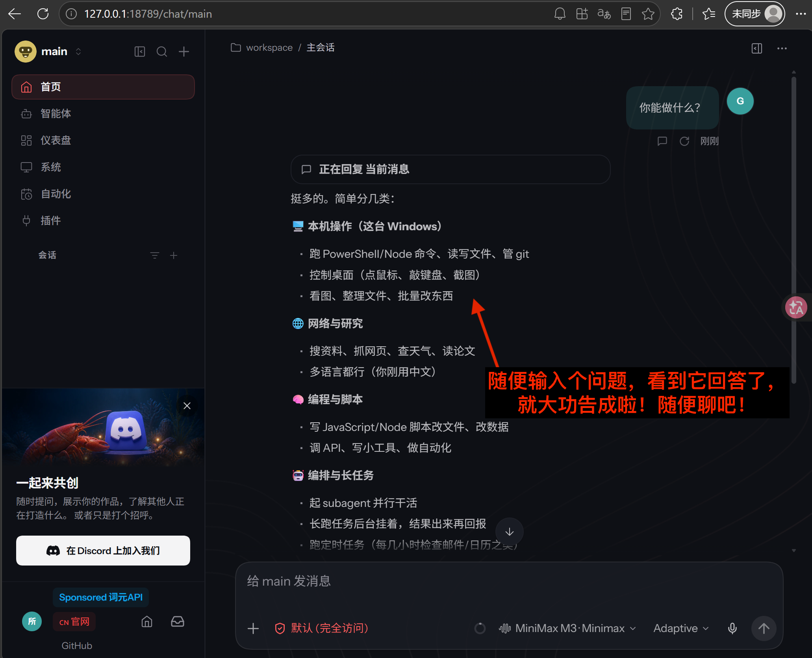Open the Adaptive mode dropdown
The height and width of the screenshot is (658, 812).
tap(681, 628)
